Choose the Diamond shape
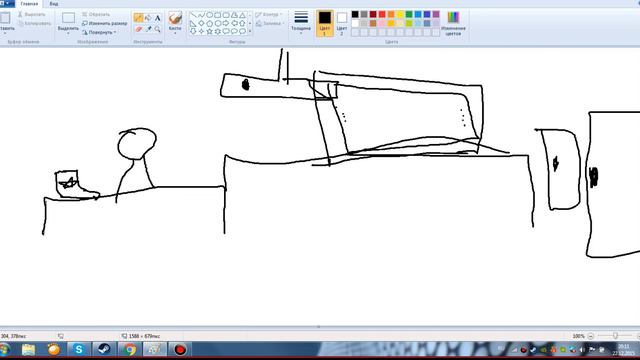 point(201,23)
